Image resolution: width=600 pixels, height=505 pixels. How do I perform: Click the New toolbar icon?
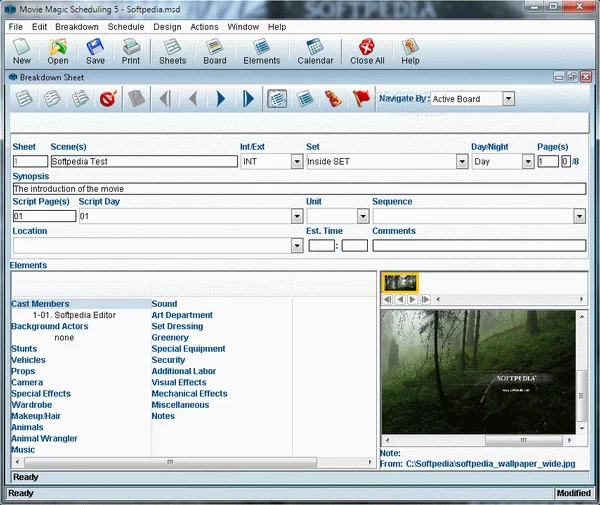[22, 51]
